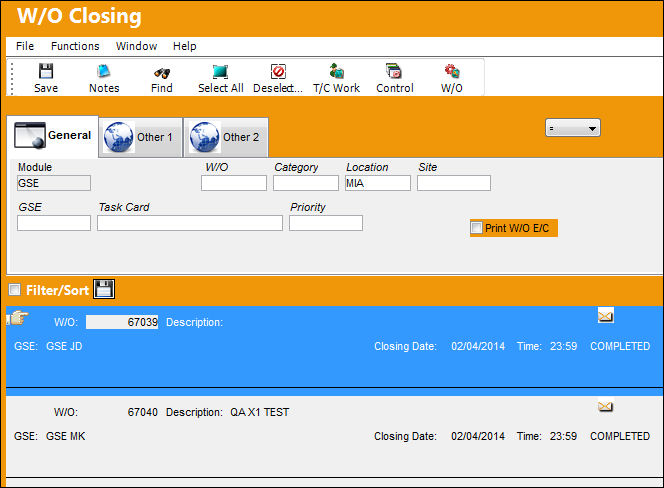Click the Select All toolbar icon
Image resolution: width=664 pixels, height=488 pixels.
220,72
